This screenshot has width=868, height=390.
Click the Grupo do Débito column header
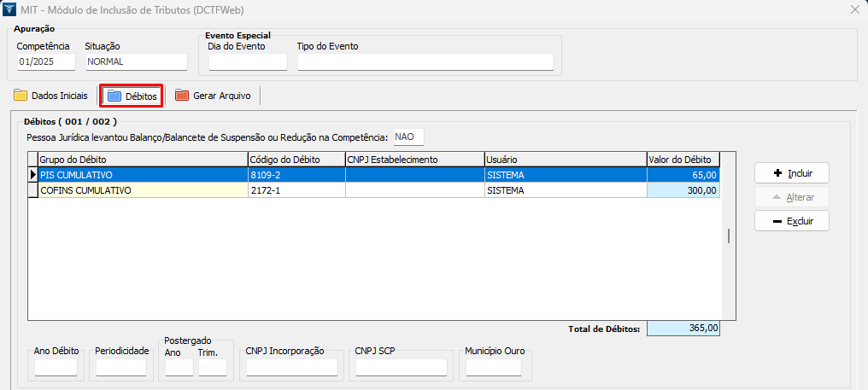142,160
